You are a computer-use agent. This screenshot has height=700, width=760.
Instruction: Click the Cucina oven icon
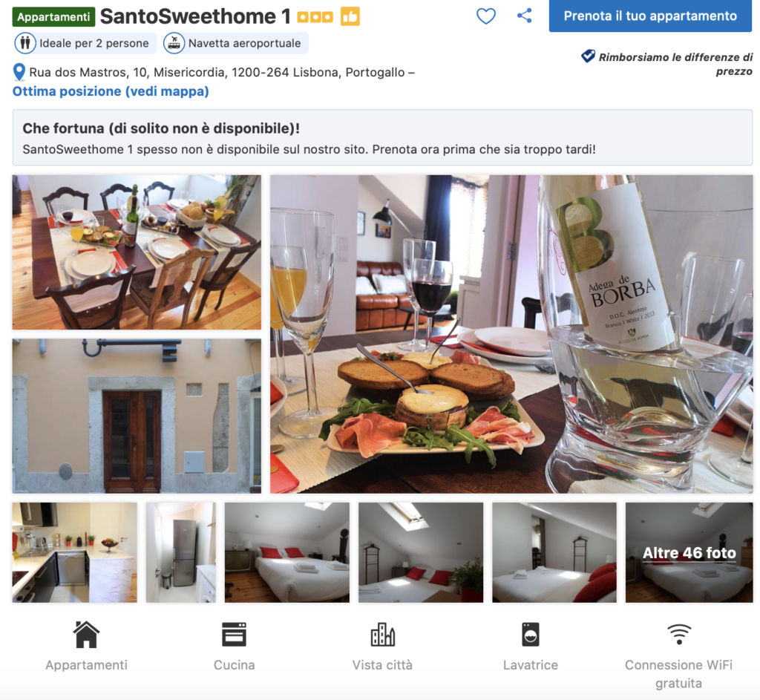point(234,635)
